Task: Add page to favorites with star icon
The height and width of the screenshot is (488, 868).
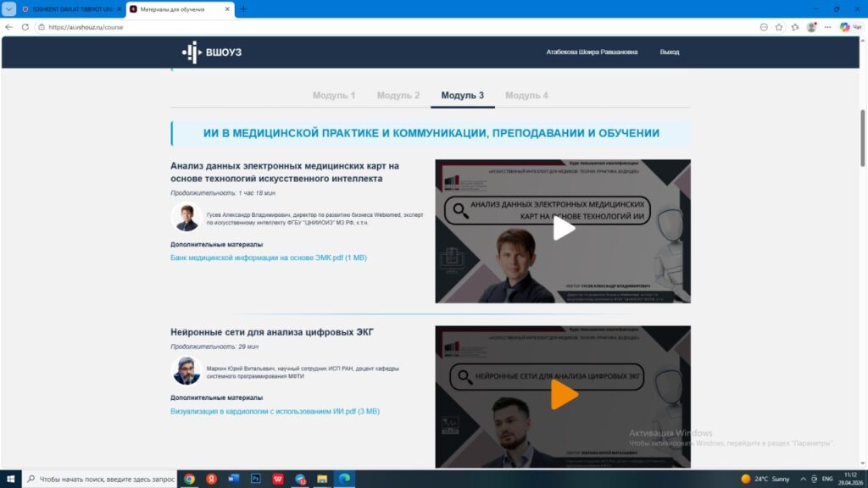Action: tap(779, 27)
